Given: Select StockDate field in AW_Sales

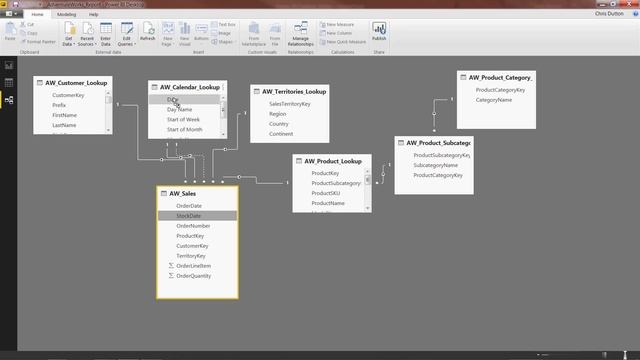Looking at the screenshot, I should (x=198, y=216).
